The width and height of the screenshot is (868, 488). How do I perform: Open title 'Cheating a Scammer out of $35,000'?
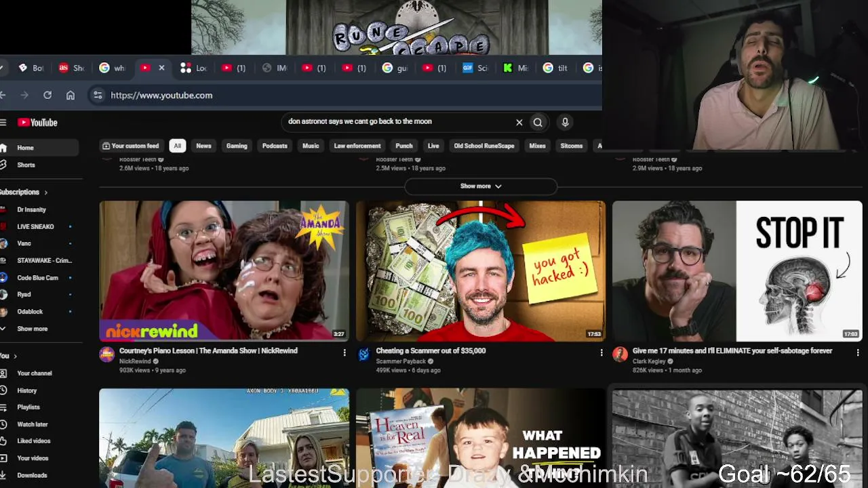[431, 351]
